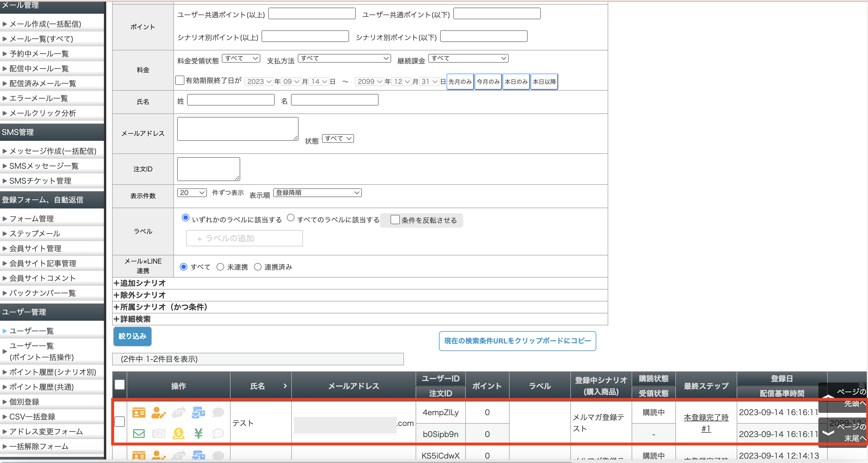Click the gray newspaper icon in first row
The height and width of the screenshot is (463, 868).
click(x=158, y=433)
